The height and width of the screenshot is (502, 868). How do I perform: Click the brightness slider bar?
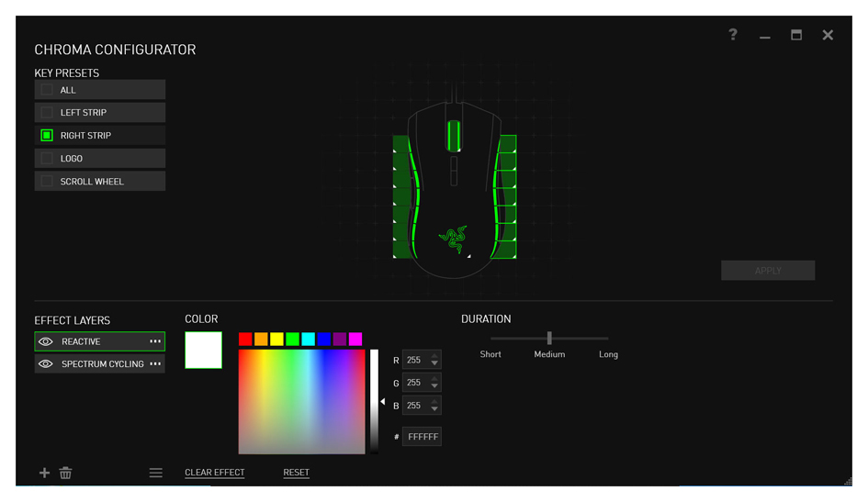point(375,401)
